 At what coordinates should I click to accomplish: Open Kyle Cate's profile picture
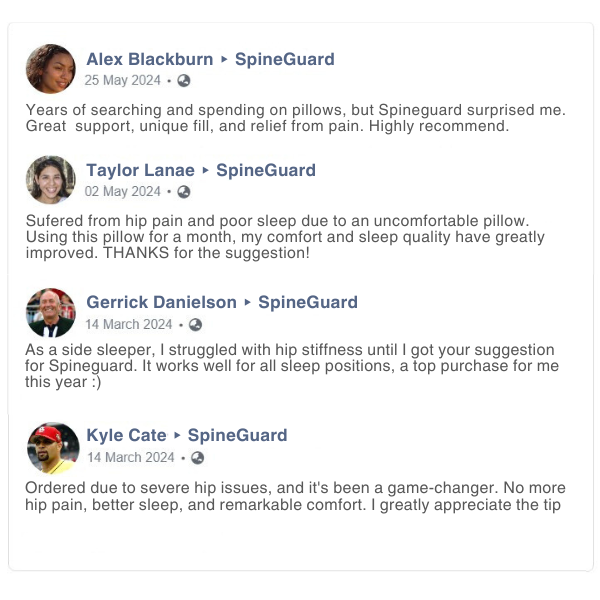pos(53,448)
